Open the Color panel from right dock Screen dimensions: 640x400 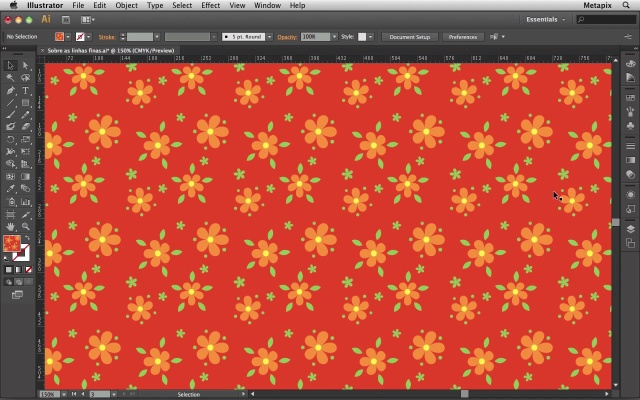pos(631,64)
